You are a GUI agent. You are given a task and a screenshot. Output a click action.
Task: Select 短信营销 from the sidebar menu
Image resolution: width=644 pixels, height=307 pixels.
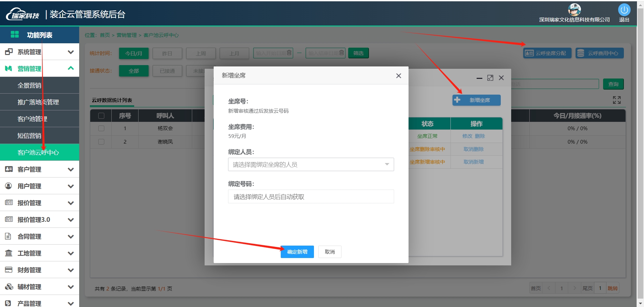[30, 136]
